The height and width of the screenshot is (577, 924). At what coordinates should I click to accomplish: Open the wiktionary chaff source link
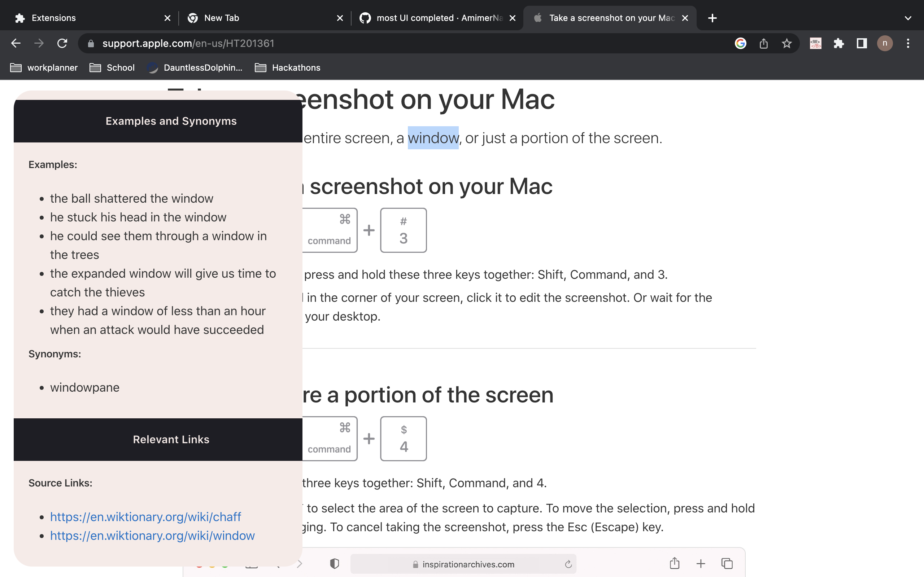(x=145, y=517)
